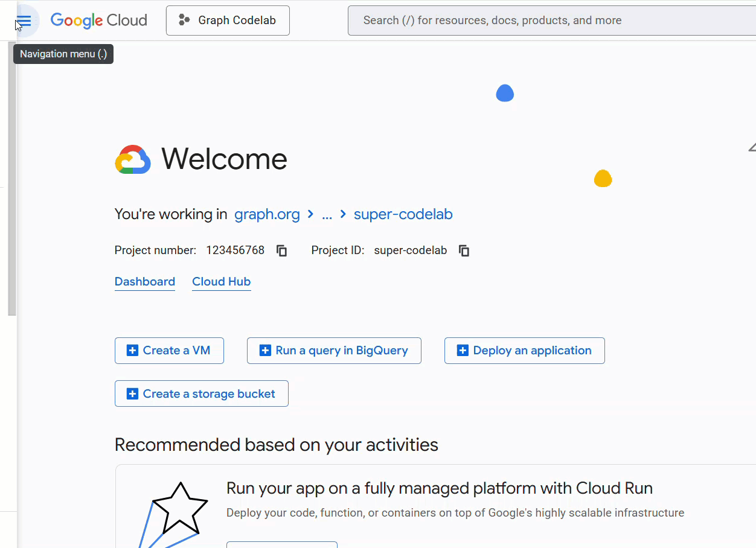Click the Google Cloud icon beside Welcome
756x548 pixels.
[x=133, y=159]
